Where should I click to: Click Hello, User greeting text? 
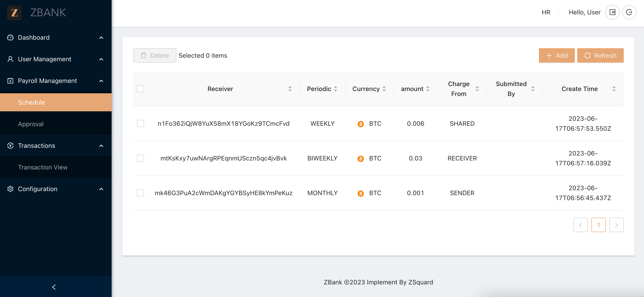[x=585, y=12]
